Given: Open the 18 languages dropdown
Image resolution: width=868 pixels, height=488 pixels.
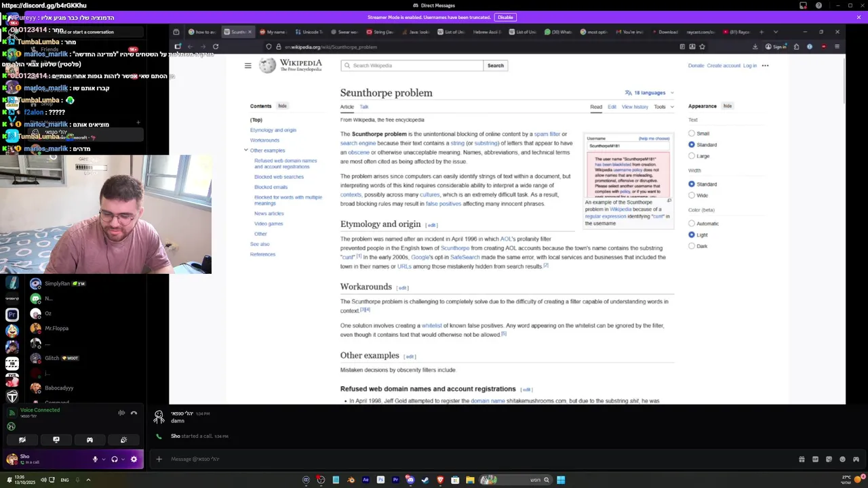Looking at the screenshot, I should [x=650, y=93].
